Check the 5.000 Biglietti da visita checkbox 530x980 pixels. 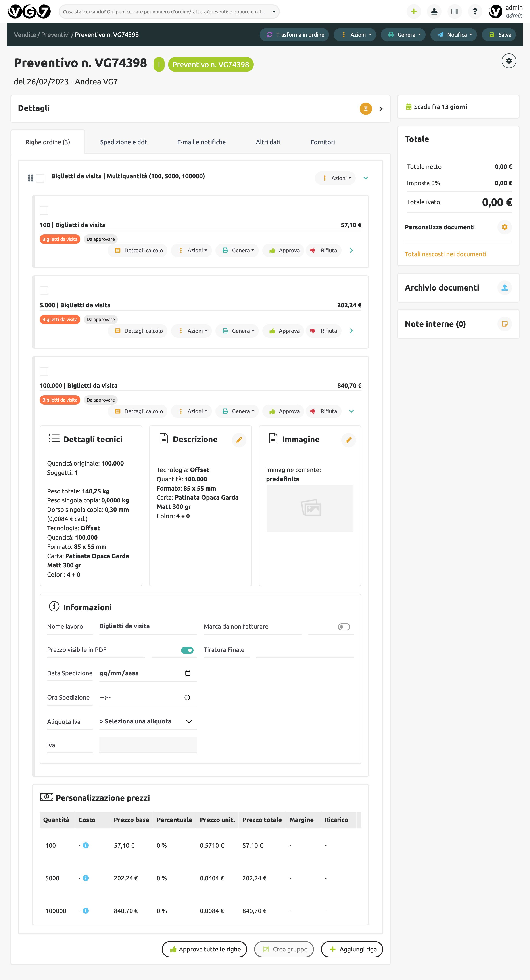pos(44,291)
